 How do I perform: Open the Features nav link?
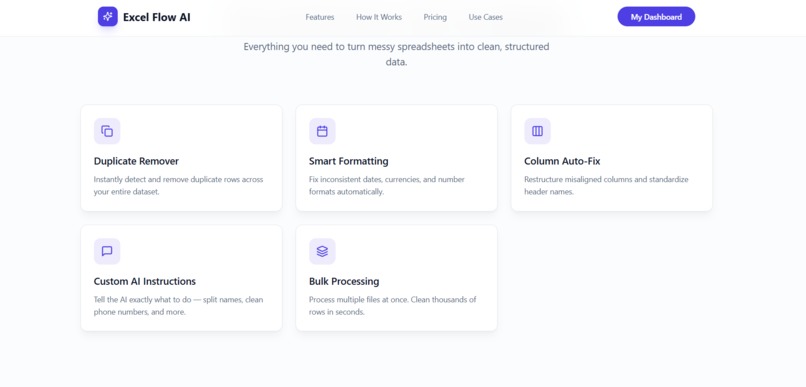[x=320, y=17]
